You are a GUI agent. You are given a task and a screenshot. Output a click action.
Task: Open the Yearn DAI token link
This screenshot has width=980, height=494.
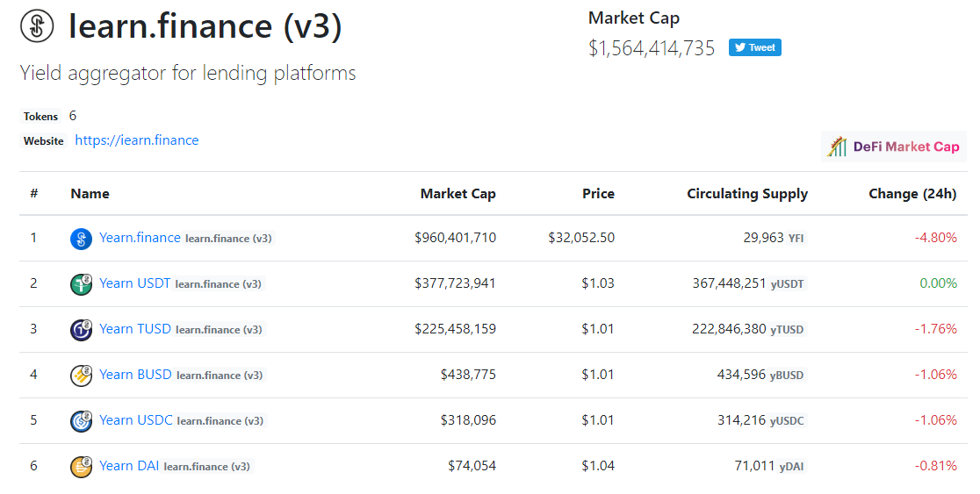(129, 466)
